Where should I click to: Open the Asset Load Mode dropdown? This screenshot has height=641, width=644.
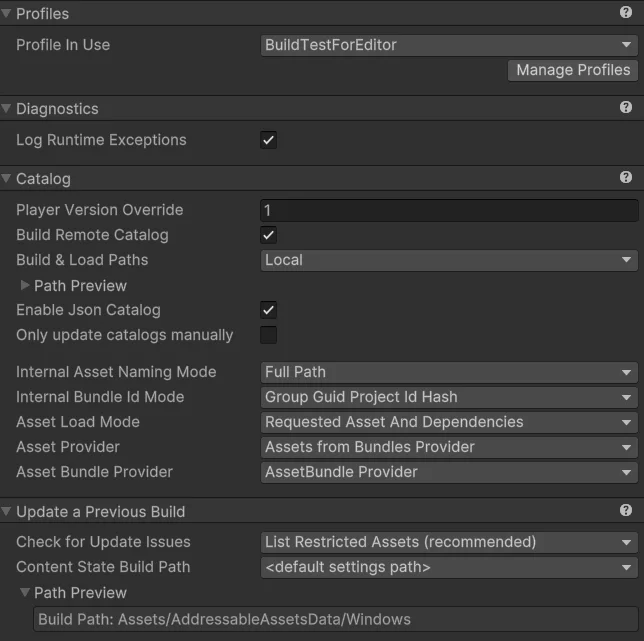click(x=449, y=423)
